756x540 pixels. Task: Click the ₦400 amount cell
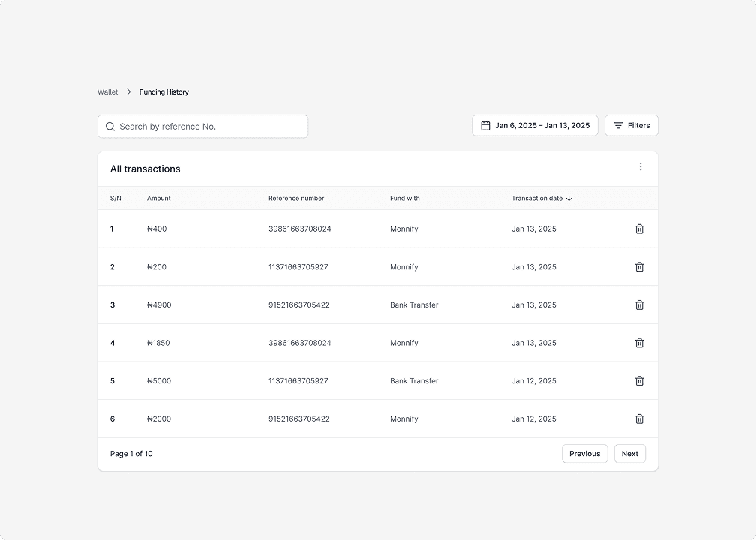click(157, 229)
